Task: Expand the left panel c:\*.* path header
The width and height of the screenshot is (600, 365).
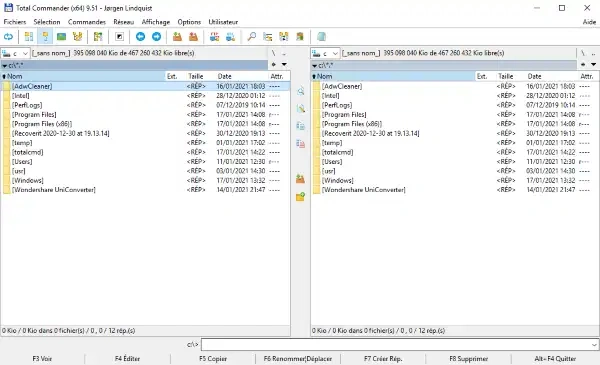Action: click(x=134, y=65)
